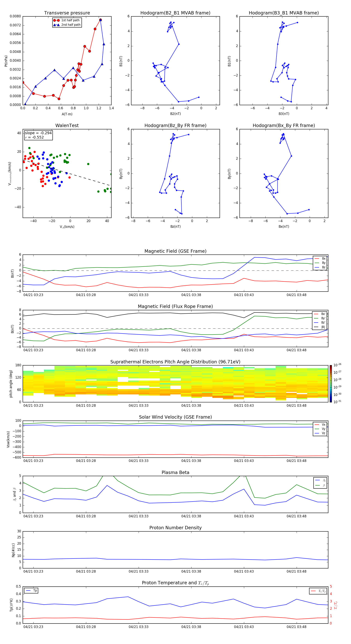Click the "βp and β" y-axis label

pos(14,495)
